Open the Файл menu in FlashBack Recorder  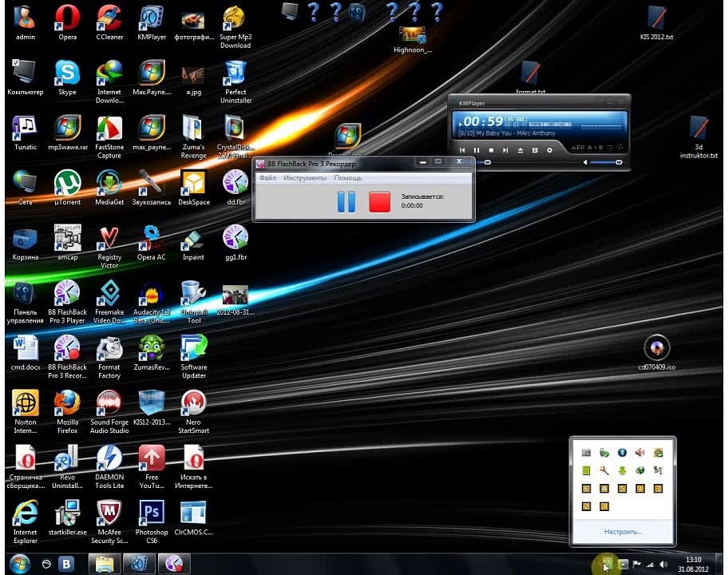tap(267, 178)
